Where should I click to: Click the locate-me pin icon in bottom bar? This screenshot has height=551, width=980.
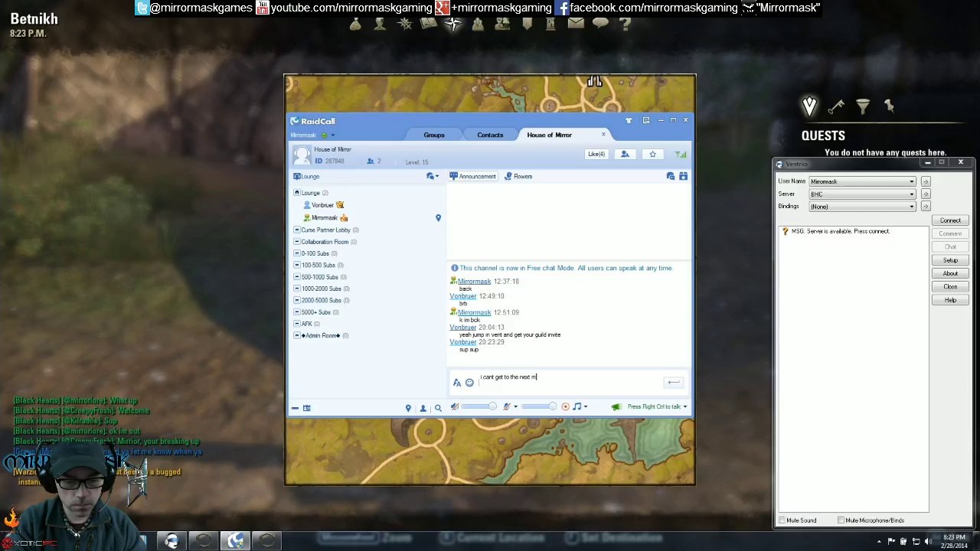click(x=408, y=408)
